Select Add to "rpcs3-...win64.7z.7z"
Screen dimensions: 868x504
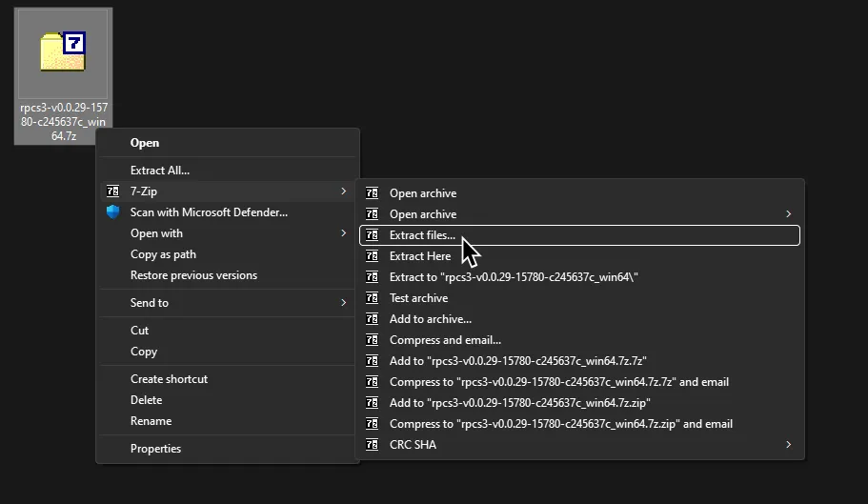[579, 361]
